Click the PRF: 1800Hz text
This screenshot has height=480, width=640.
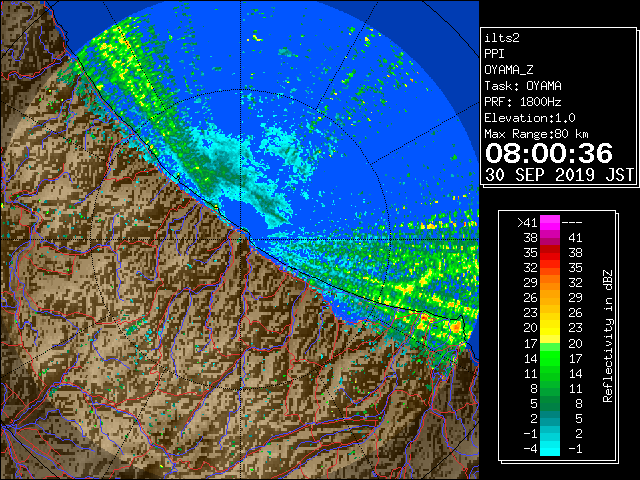point(523,102)
